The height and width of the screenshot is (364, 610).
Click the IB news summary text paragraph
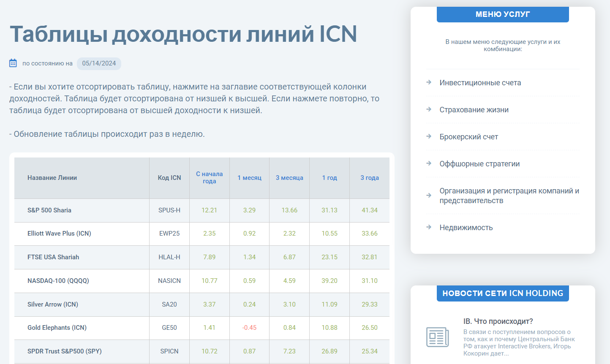520,343
